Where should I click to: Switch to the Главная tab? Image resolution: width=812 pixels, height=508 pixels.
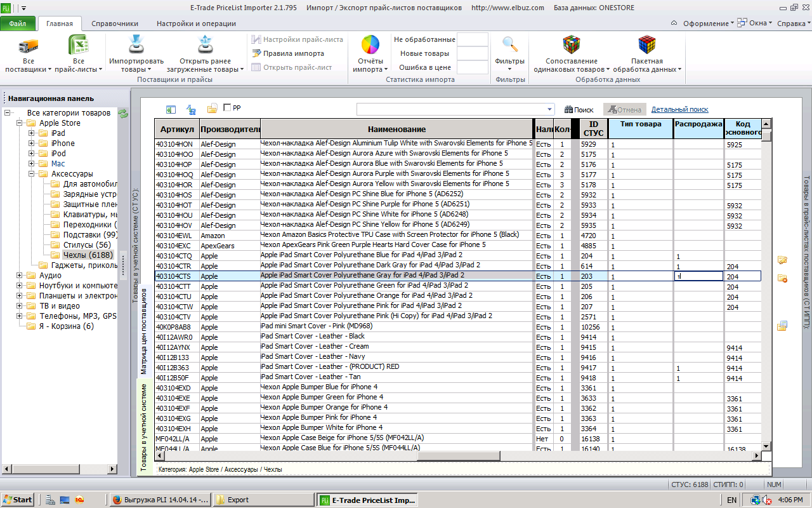[60, 23]
